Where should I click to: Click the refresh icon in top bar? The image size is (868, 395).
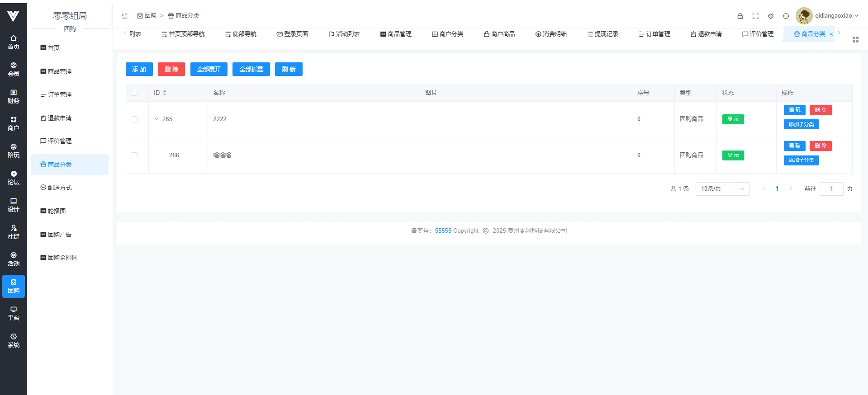[x=786, y=16]
